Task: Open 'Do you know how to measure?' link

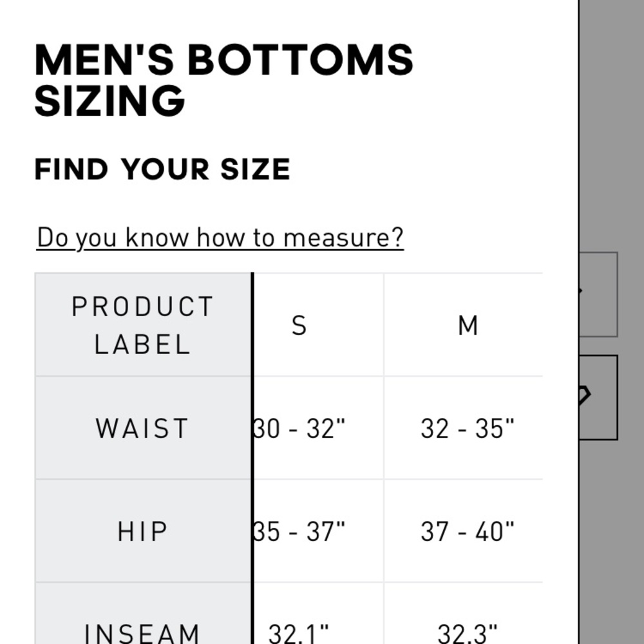Action: click(x=220, y=238)
